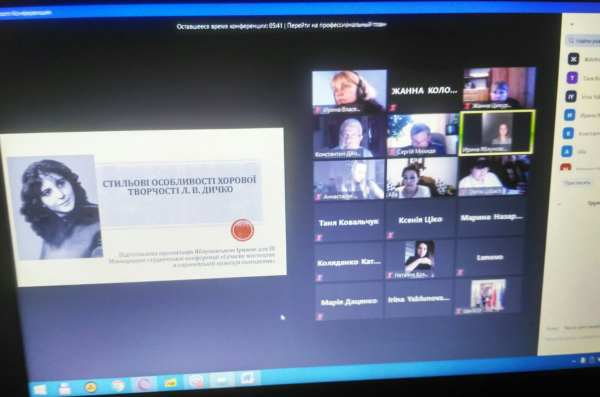Click the dark 'IY' participant avatar in the side panel
The image size is (600, 397).
pos(571,96)
